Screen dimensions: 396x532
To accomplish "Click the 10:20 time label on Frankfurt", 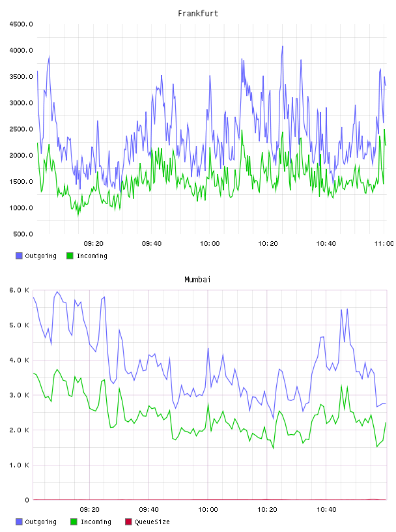I will (x=268, y=244).
